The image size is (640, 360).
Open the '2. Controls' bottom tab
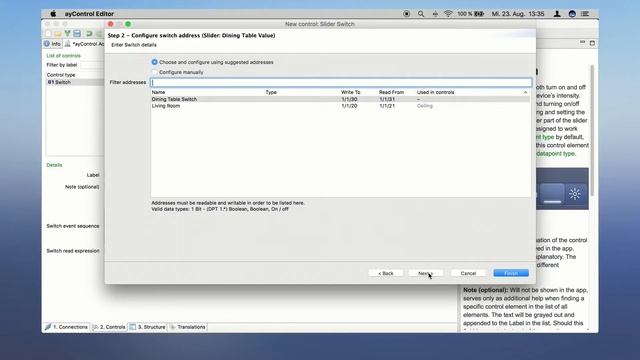coord(109,327)
